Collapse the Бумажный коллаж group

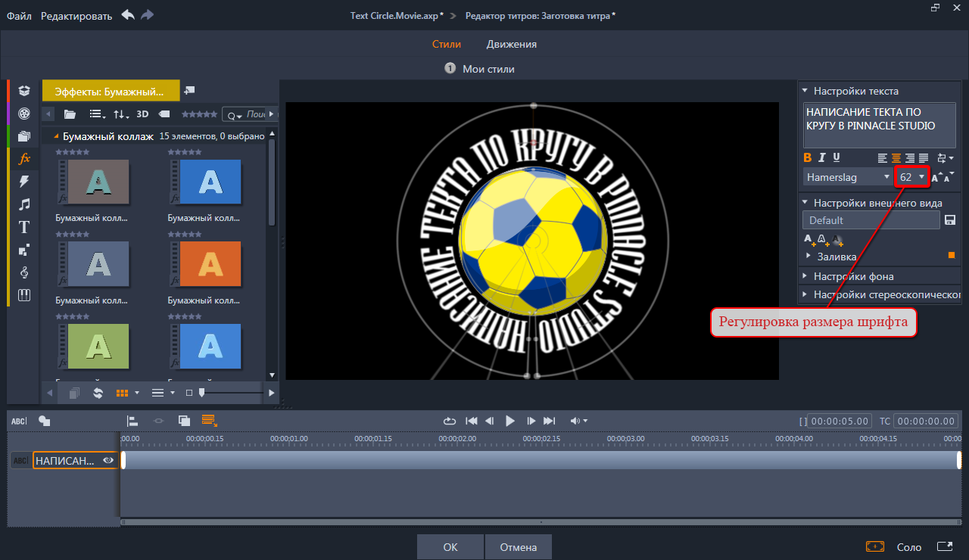[x=58, y=137]
